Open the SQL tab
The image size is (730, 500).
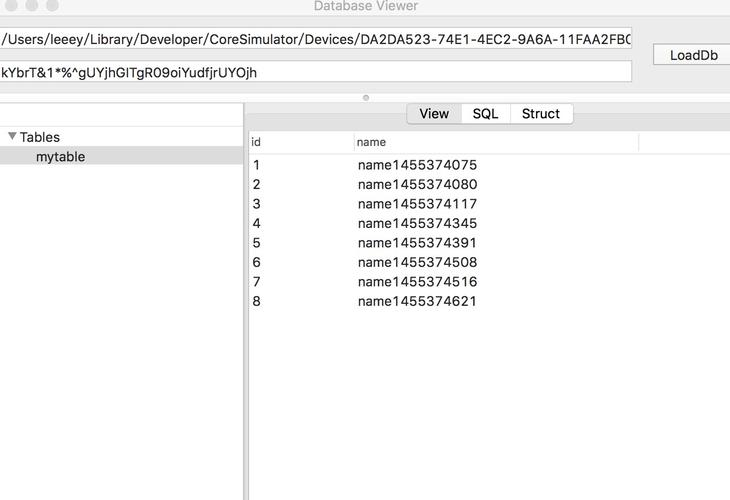tap(485, 114)
